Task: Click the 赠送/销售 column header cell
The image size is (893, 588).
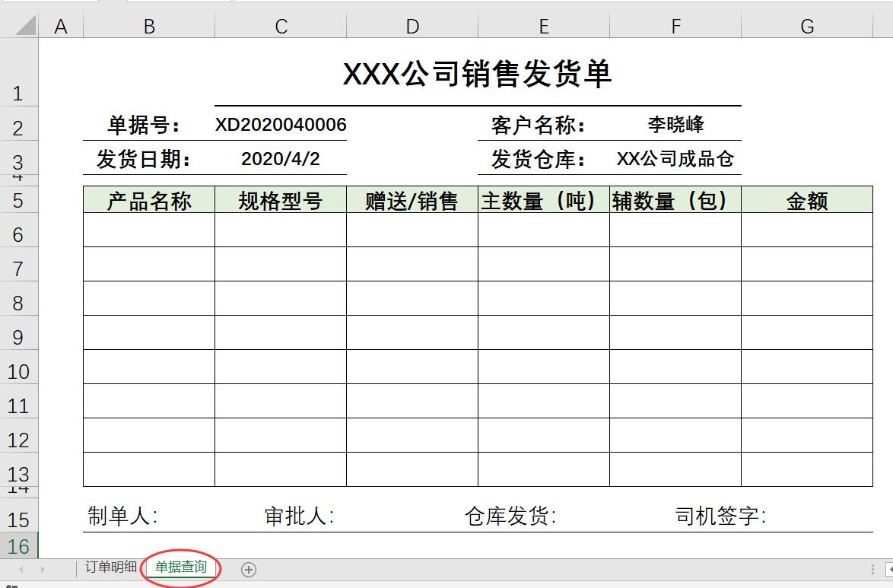Action: pyautogui.click(x=412, y=199)
